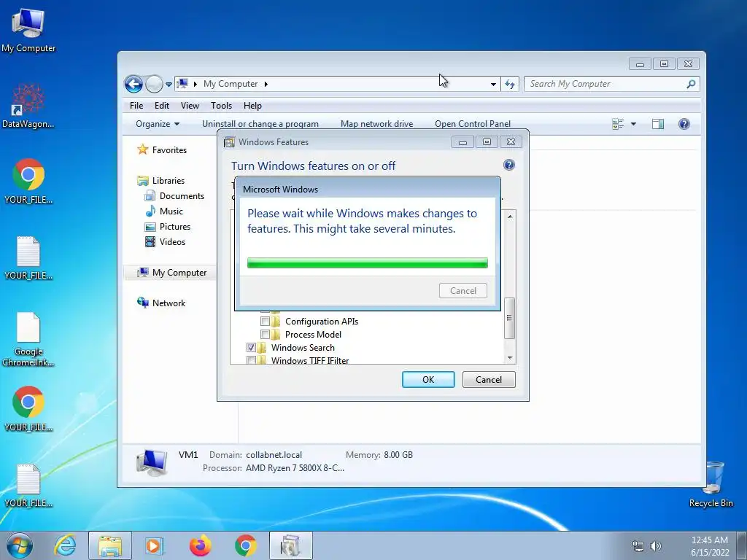
Task: Open the Edit menu
Action: point(161,106)
